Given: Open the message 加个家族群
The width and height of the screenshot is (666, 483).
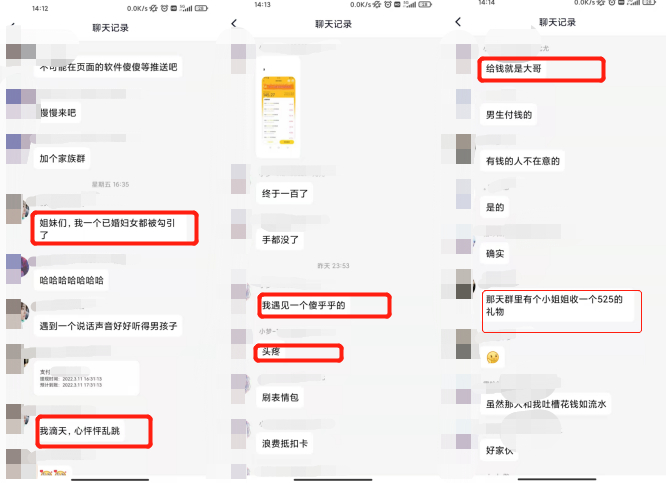Looking at the screenshot, I should point(62,158).
